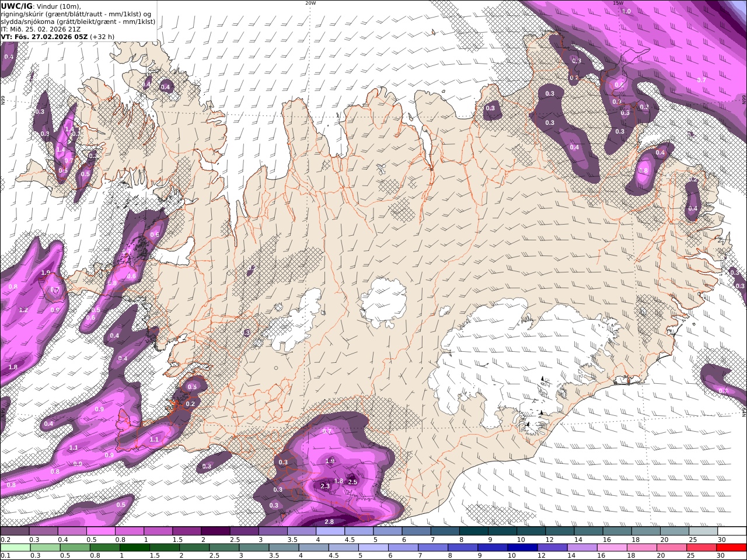
Task: Click the 2.8 precipitation value on map
Action: click(x=329, y=521)
